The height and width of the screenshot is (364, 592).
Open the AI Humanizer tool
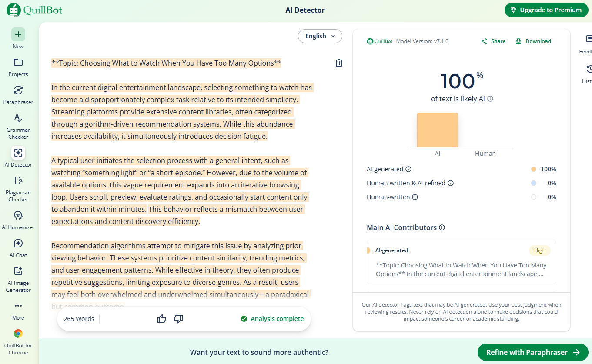[18, 220]
